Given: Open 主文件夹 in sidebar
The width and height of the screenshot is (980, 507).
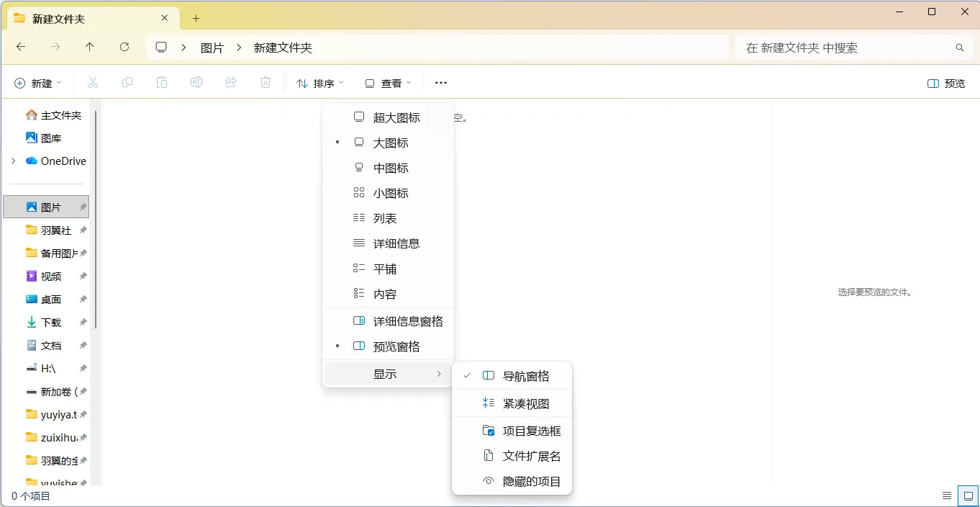Looking at the screenshot, I should (x=53, y=115).
